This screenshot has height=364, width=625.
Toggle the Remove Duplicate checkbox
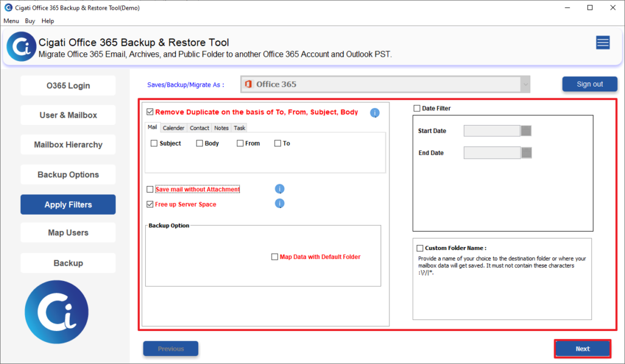pyautogui.click(x=150, y=112)
